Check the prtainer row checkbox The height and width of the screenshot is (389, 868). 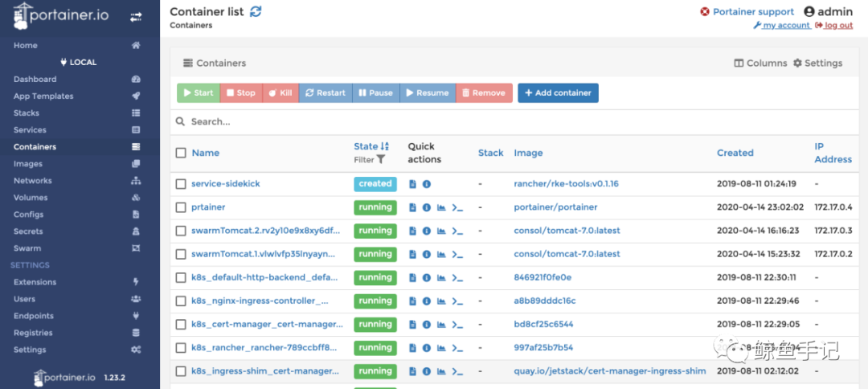point(181,207)
